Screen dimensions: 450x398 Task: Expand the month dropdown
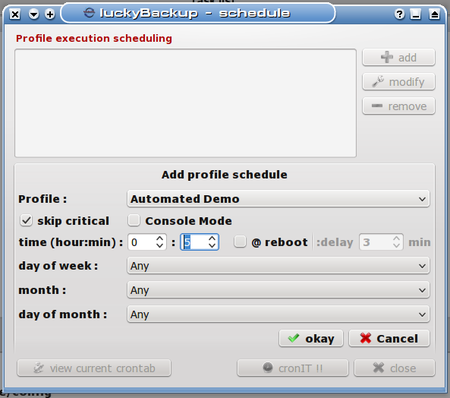point(278,290)
